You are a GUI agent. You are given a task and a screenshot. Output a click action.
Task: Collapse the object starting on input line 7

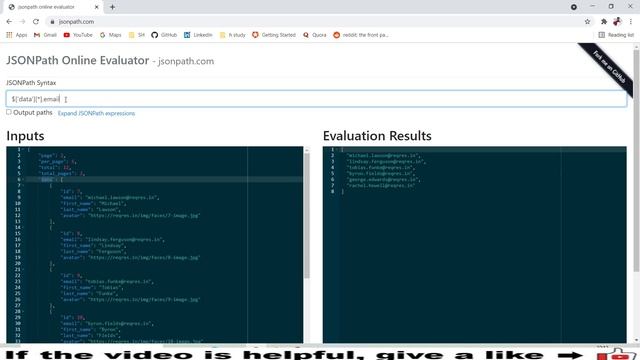(23, 185)
